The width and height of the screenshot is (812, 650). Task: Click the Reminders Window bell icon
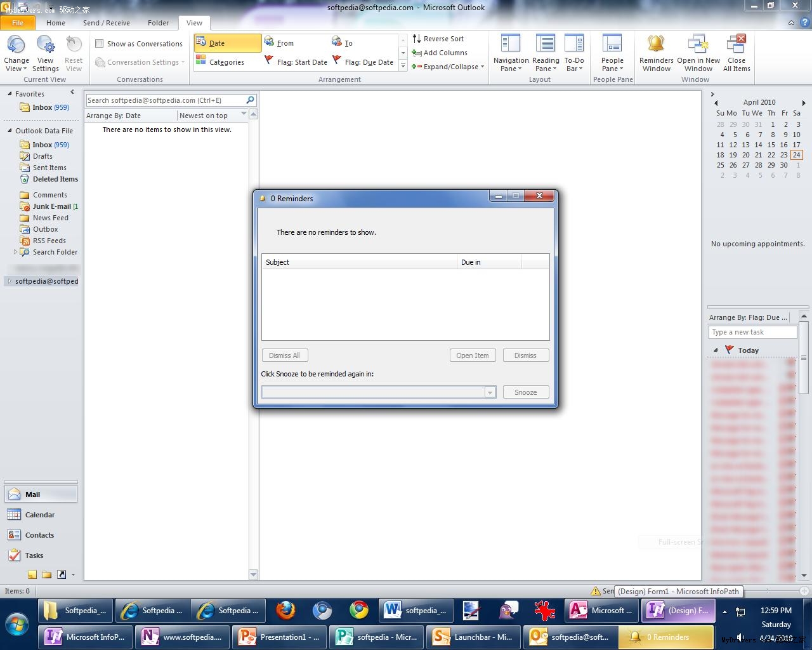pos(656,44)
